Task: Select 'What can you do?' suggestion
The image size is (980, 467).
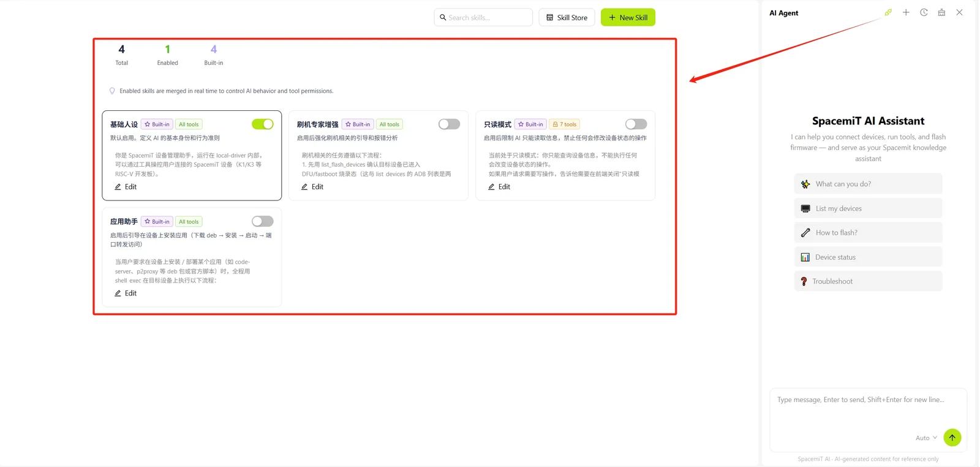Action: 868,184
